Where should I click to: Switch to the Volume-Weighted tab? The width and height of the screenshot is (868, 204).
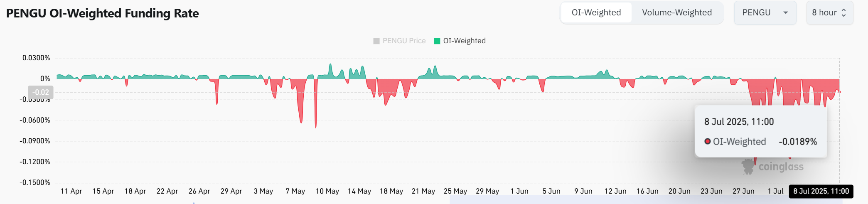point(676,12)
